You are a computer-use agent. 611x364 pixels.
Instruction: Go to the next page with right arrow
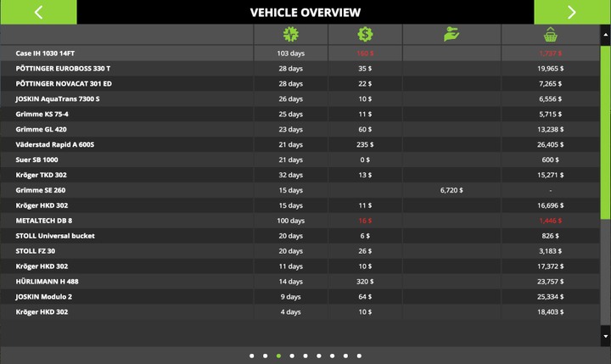571,12
